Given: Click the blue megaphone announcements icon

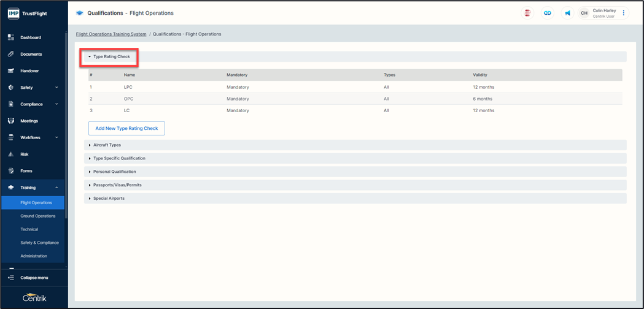Looking at the screenshot, I should pyautogui.click(x=567, y=13).
